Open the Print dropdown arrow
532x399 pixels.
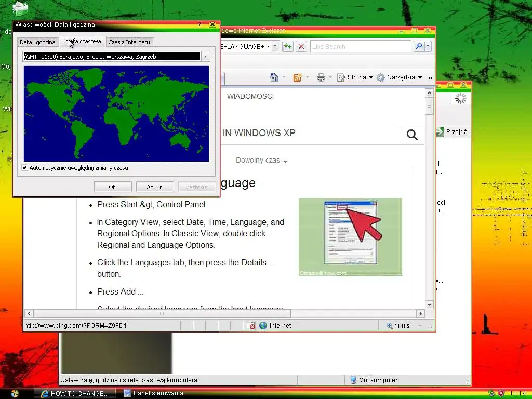330,77
